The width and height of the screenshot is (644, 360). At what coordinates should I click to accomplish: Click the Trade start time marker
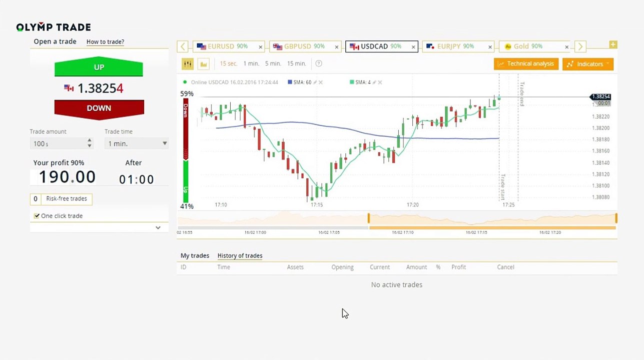503,186
